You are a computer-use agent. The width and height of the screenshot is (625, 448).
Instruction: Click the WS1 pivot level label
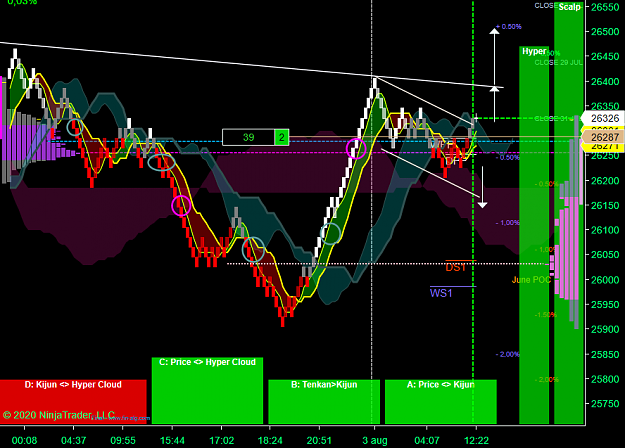(x=441, y=293)
